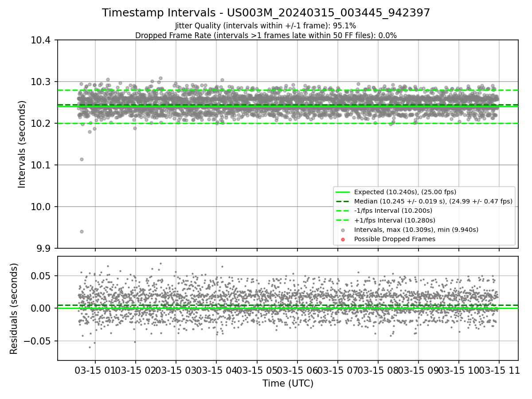Select legend entry "Expected (10.240s), (25.00 fps)"
Image resolution: width=532 pixels, height=399 pixels.
pos(405,192)
